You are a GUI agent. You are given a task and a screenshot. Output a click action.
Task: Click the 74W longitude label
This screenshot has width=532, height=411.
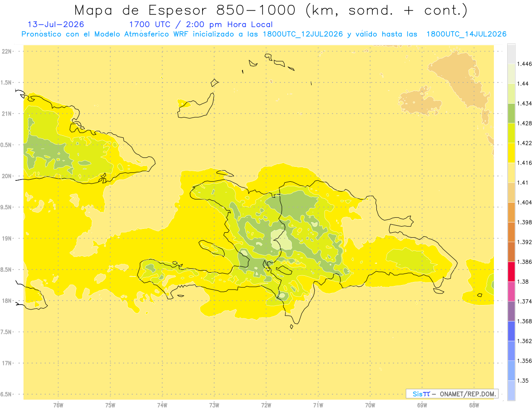point(162,405)
